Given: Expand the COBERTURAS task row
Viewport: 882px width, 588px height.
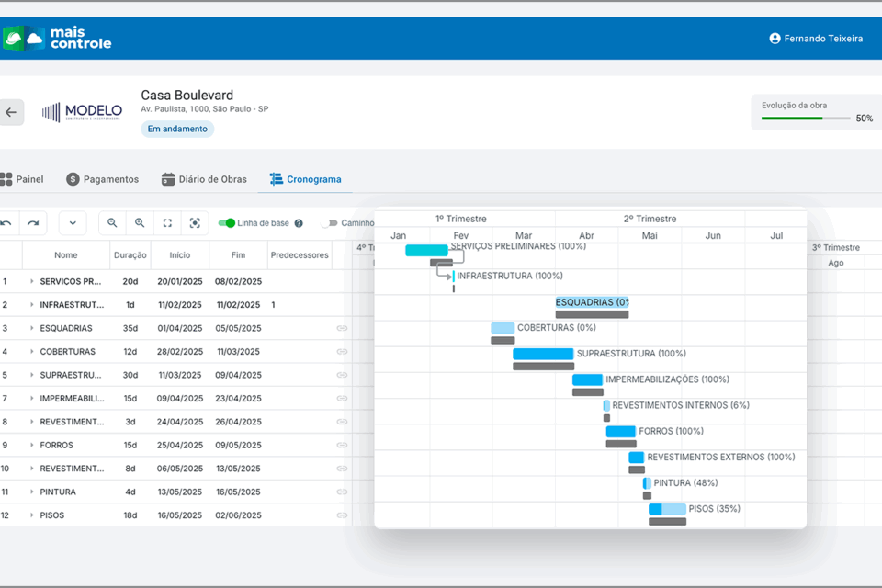Looking at the screenshot, I should pyautogui.click(x=31, y=352).
